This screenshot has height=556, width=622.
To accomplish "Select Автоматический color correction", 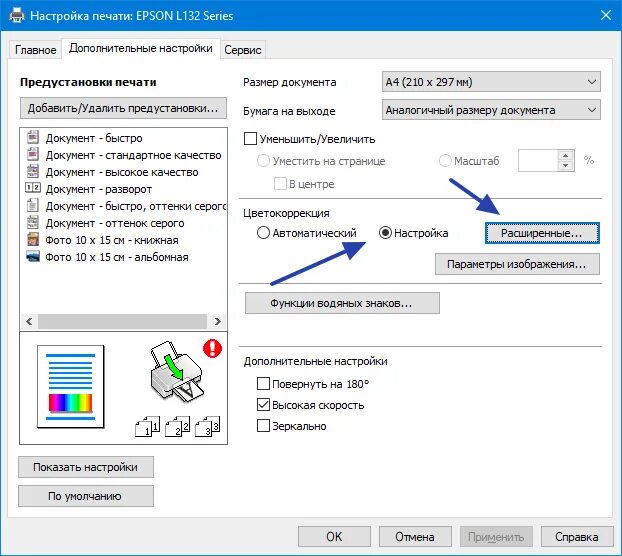I will 263,233.
